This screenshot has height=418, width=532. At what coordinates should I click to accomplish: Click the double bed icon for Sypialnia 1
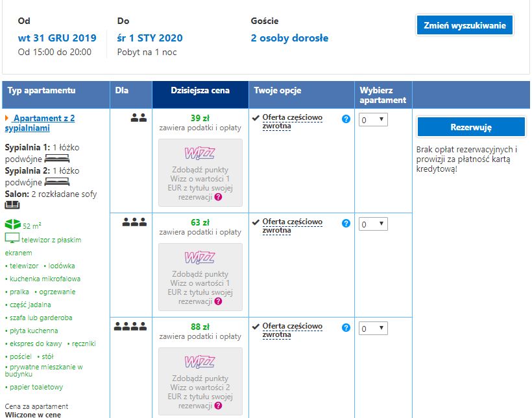coord(57,158)
